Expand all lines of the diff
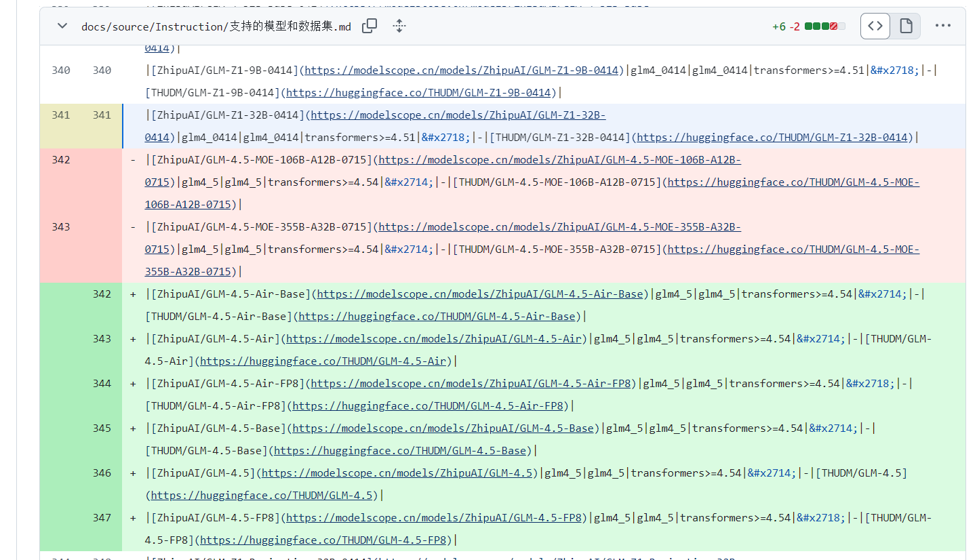977x560 pixels. pos(399,26)
